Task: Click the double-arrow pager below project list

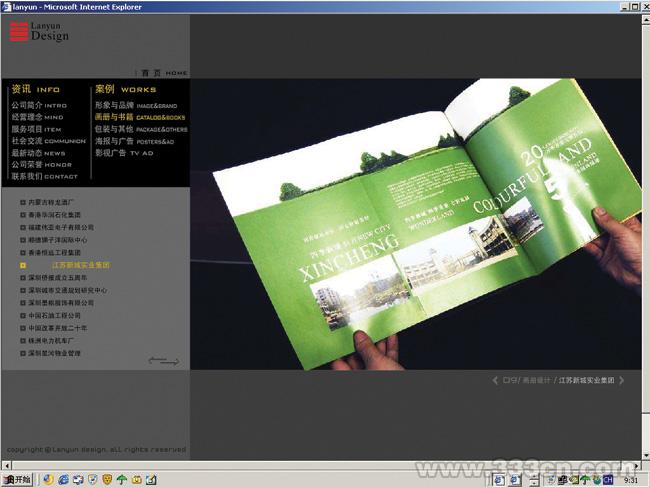Action: pyautogui.click(x=164, y=361)
